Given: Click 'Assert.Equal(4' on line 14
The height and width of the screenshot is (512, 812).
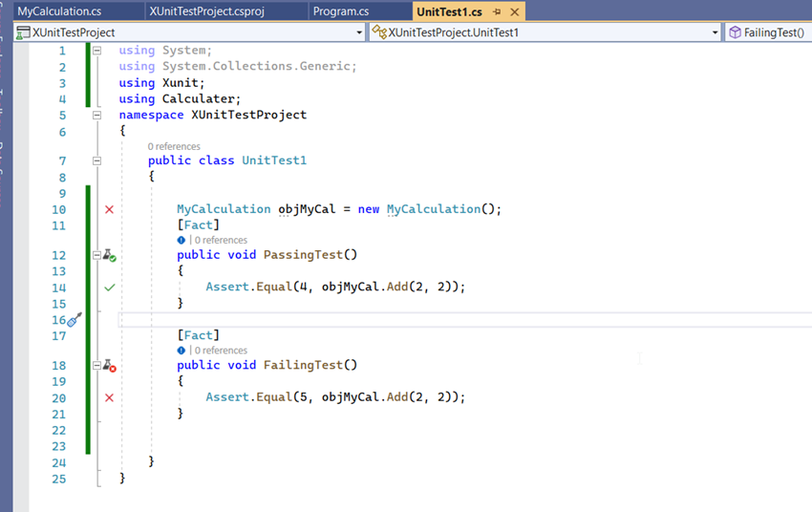Looking at the screenshot, I should (x=257, y=287).
